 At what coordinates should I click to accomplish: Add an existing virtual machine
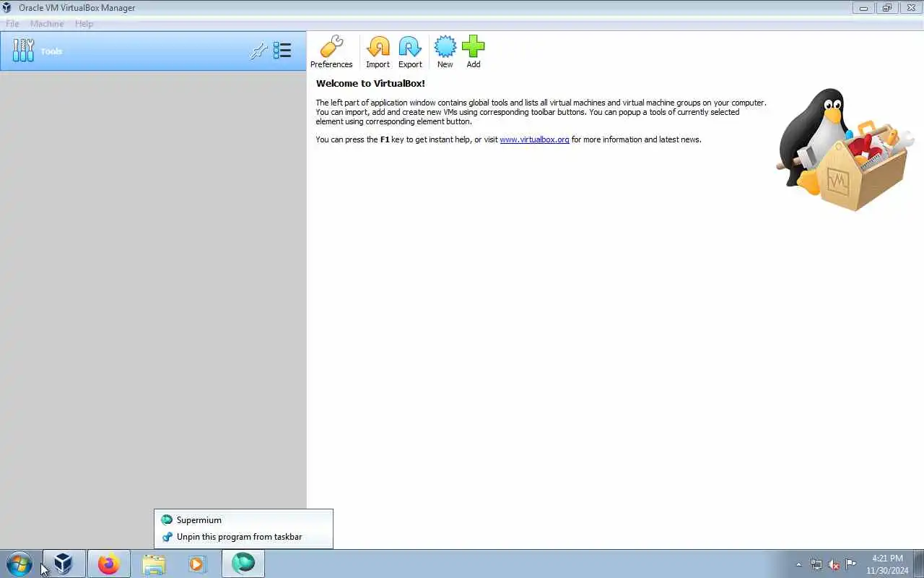474,51
